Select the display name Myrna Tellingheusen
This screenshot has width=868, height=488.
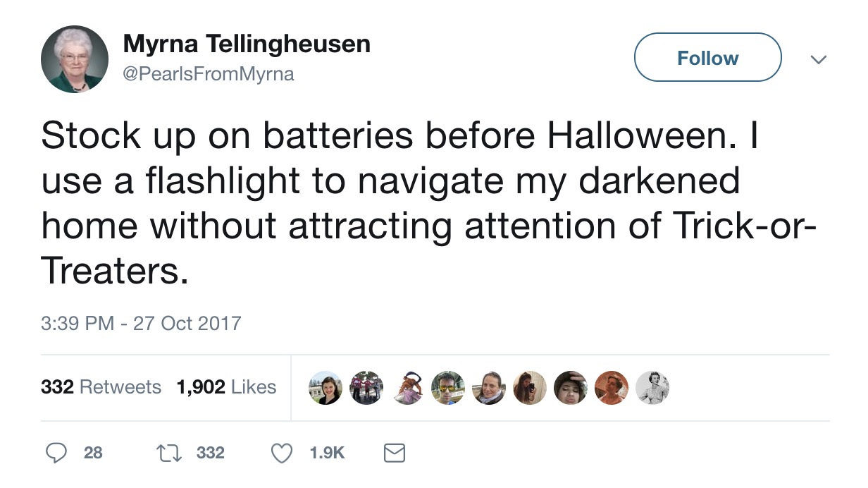(247, 43)
